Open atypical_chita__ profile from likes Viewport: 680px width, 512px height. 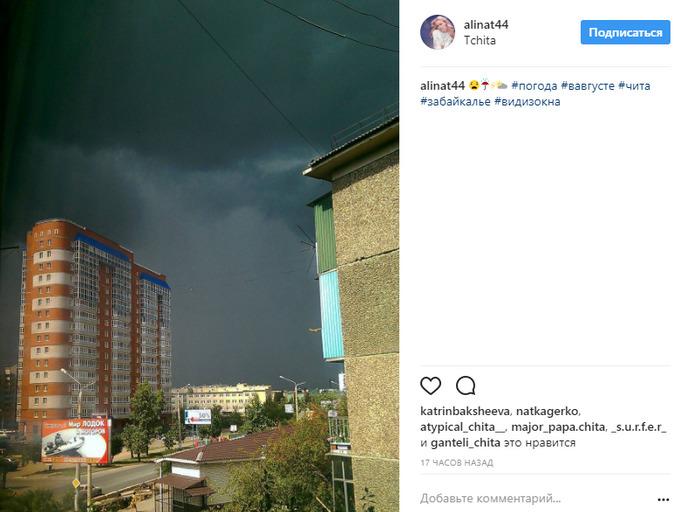(463, 427)
